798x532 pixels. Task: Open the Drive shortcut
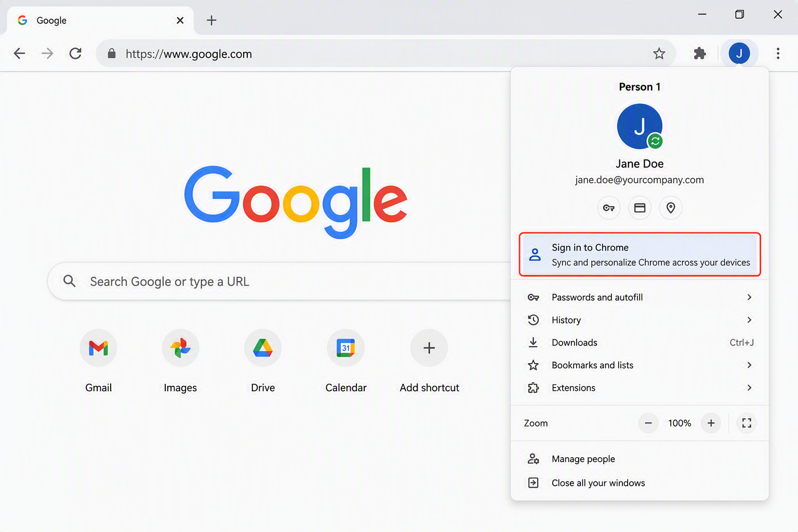pyautogui.click(x=263, y=348)
